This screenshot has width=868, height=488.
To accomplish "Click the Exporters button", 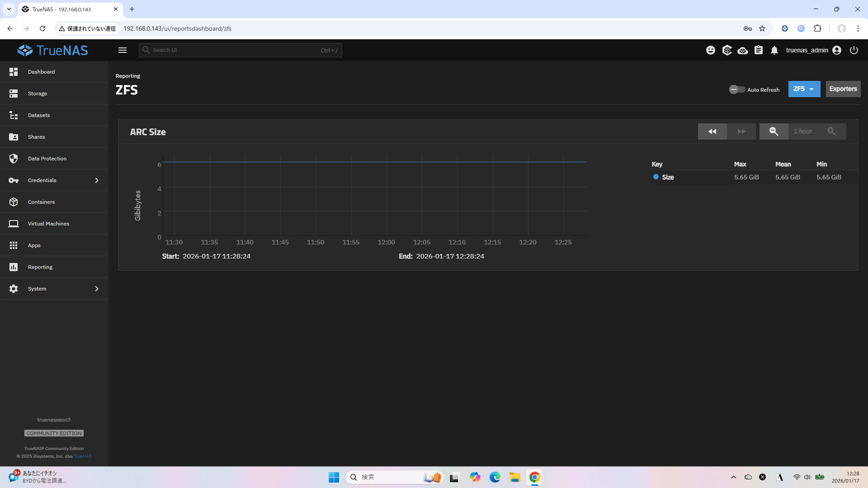I will pyautogui.click(x=843, y=89).
